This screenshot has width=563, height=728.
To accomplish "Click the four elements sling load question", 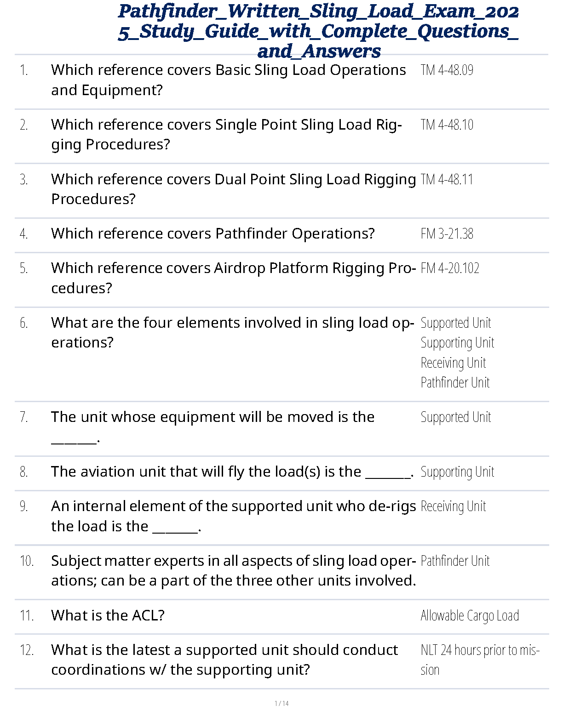I will click(x=232, y=332).
